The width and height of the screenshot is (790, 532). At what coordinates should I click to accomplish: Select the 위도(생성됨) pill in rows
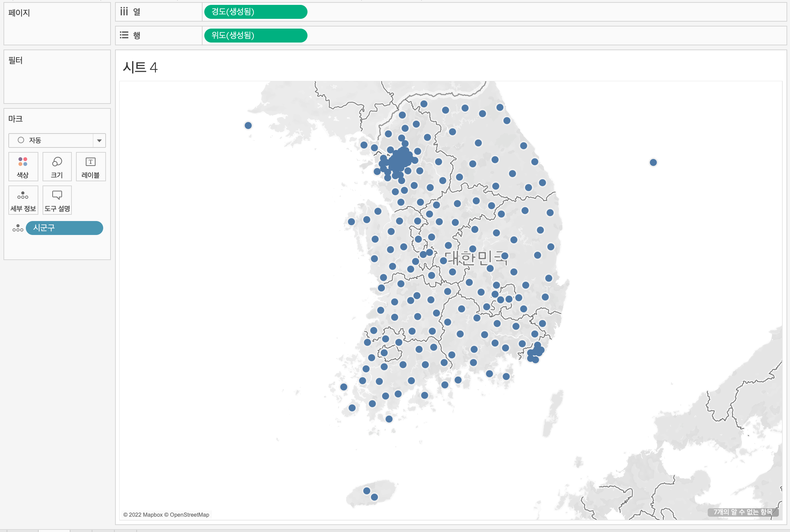[255, 36]
